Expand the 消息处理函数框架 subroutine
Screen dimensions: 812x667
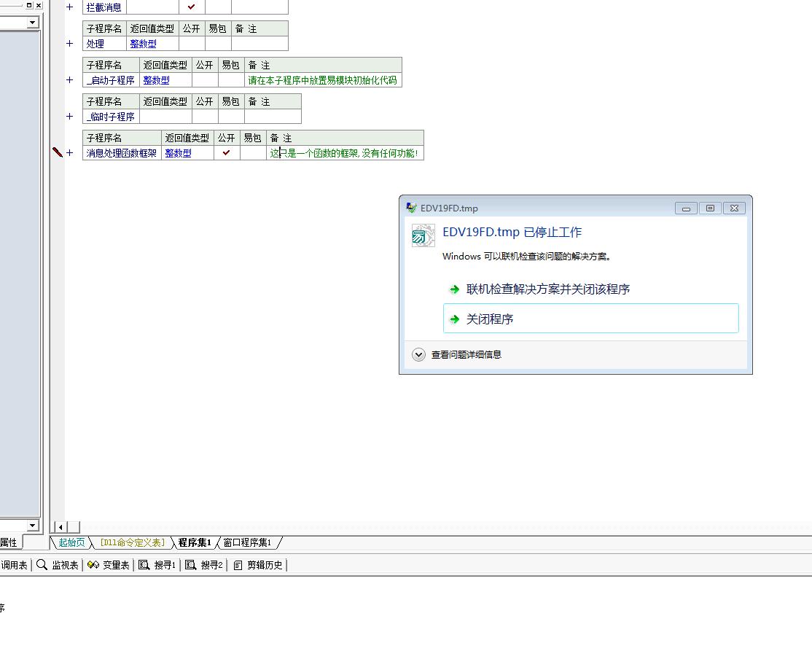click(x=69, y=153)
